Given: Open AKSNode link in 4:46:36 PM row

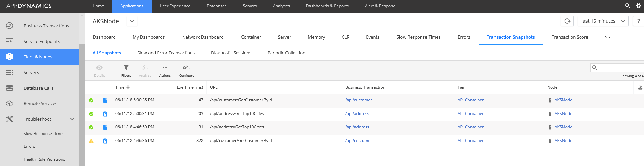Looking at the screenshot, I should pos(563,141).
